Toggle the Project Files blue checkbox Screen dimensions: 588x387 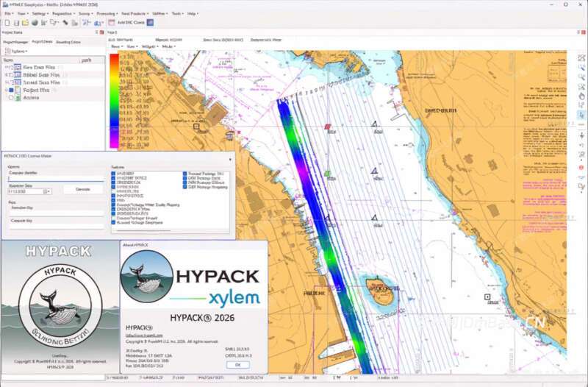pyautogui.click(x=11, y=90)
